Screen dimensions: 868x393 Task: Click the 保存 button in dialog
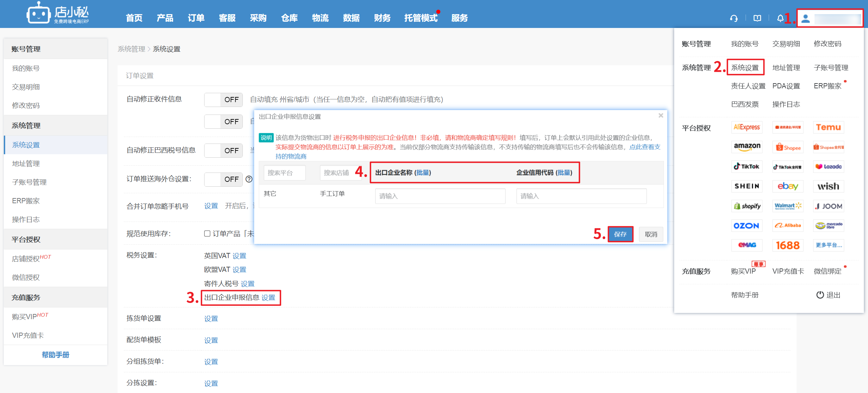click(620, 234)
